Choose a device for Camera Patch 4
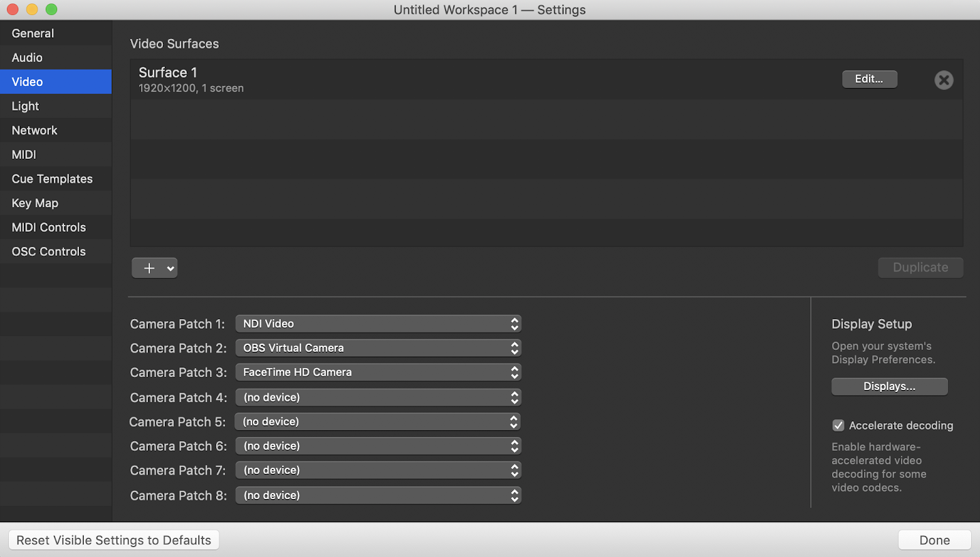980x557 pixels. (378, 397)
